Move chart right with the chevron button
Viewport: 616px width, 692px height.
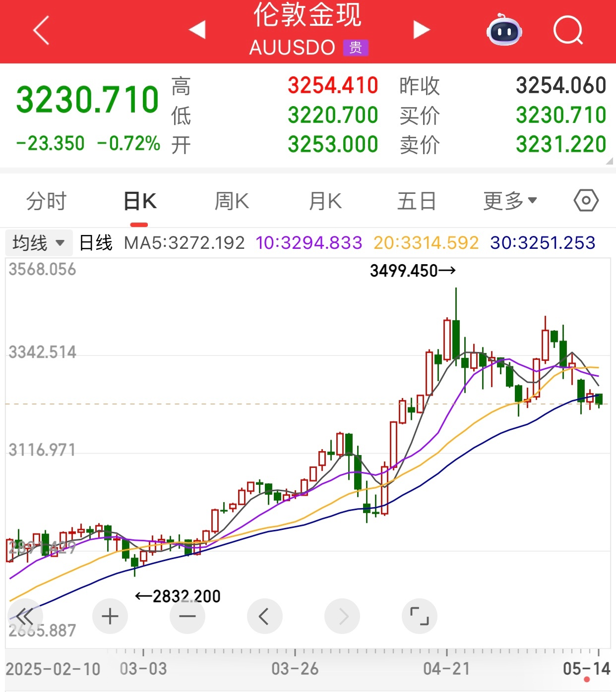342,617
